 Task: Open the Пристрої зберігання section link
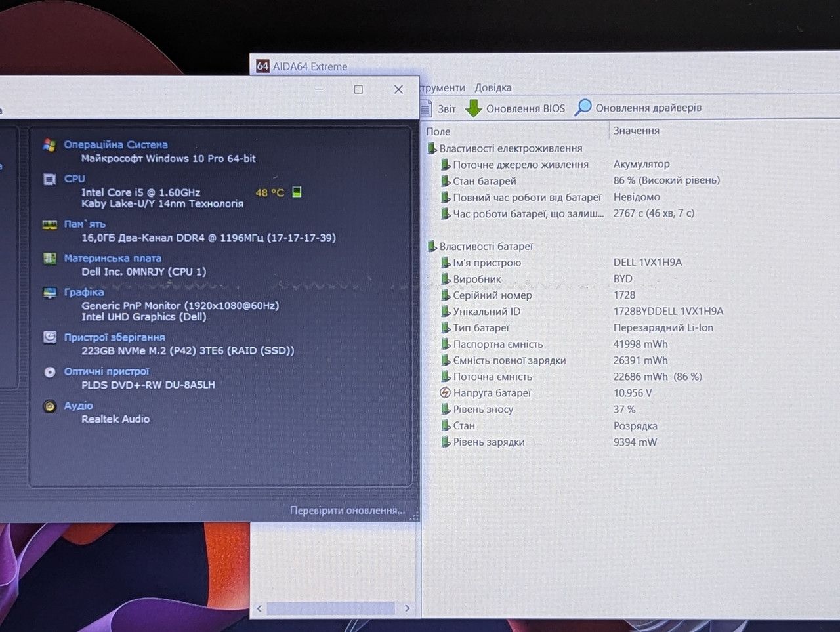(x=114, y=337)
